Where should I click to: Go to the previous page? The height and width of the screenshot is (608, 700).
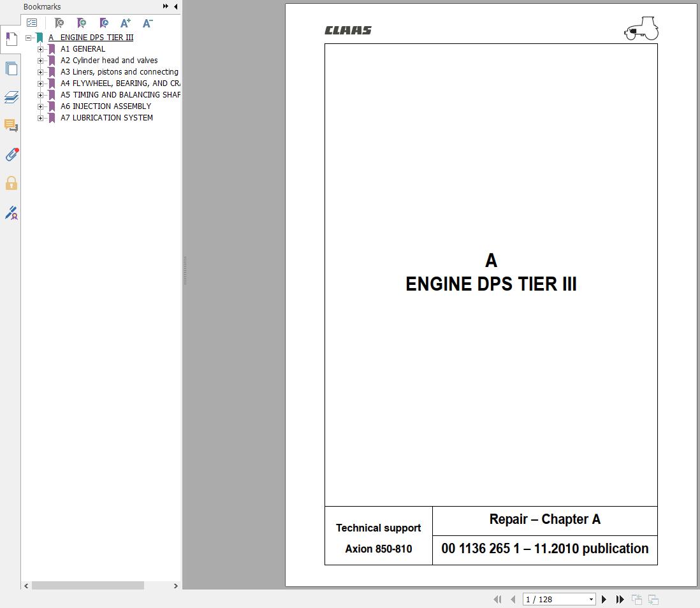tap(513, 599)
